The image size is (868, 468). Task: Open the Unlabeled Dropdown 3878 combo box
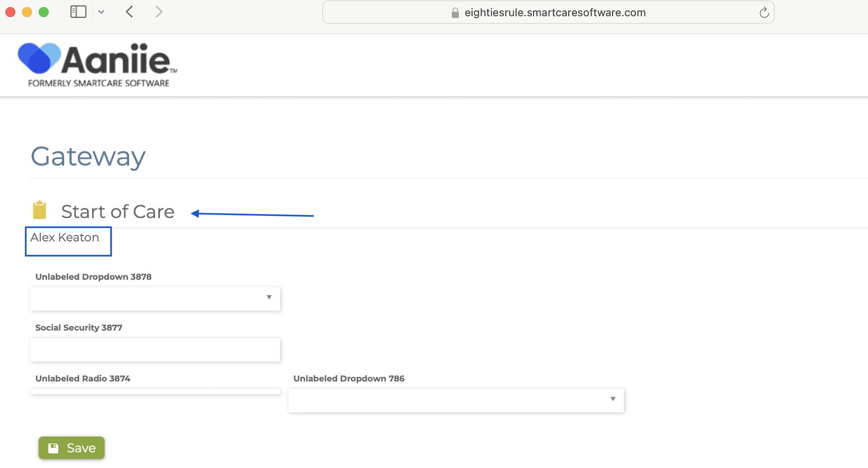click(x=155, y=299)
